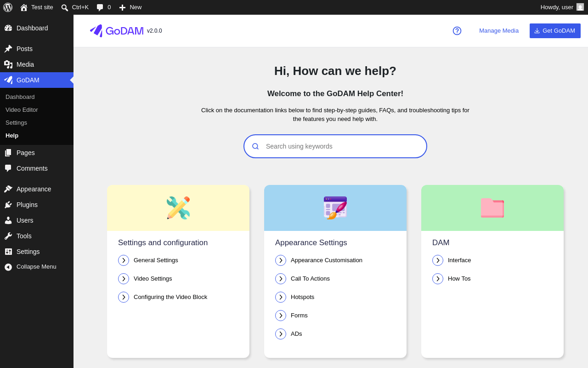Click the Appearance Settings paintbrush card icon
This screenshot has height=368, width=588.
(x=335, y=208)
